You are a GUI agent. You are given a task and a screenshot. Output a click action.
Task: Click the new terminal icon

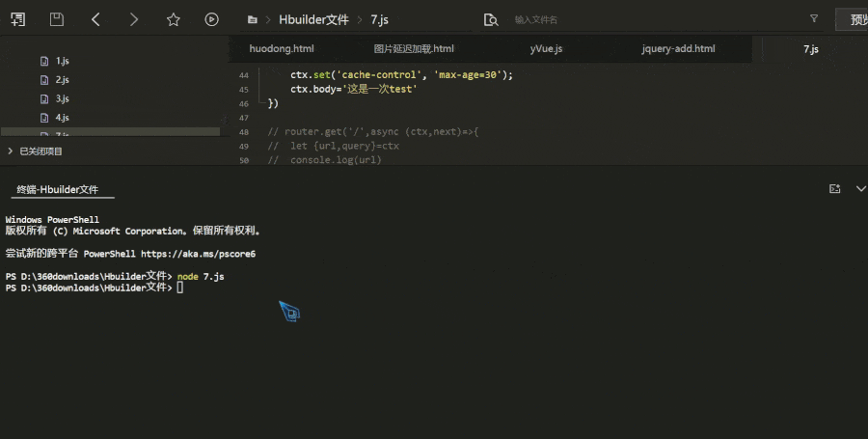coord(835,189)
